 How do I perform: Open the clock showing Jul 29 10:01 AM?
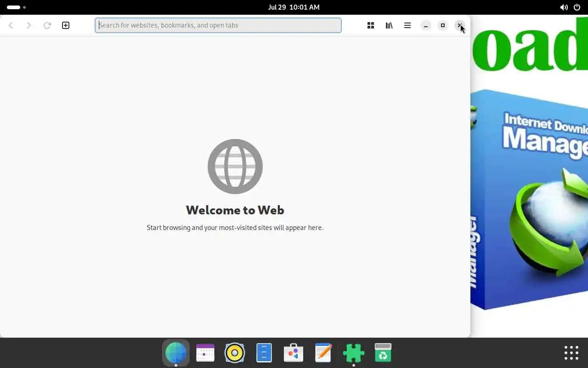tap(294, 7)
